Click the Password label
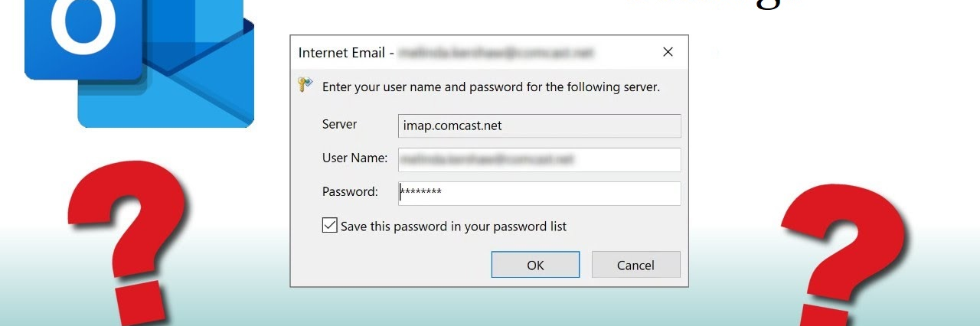This screenshot has width=980, height=326. pyautogui.click(x=350, y=192)
